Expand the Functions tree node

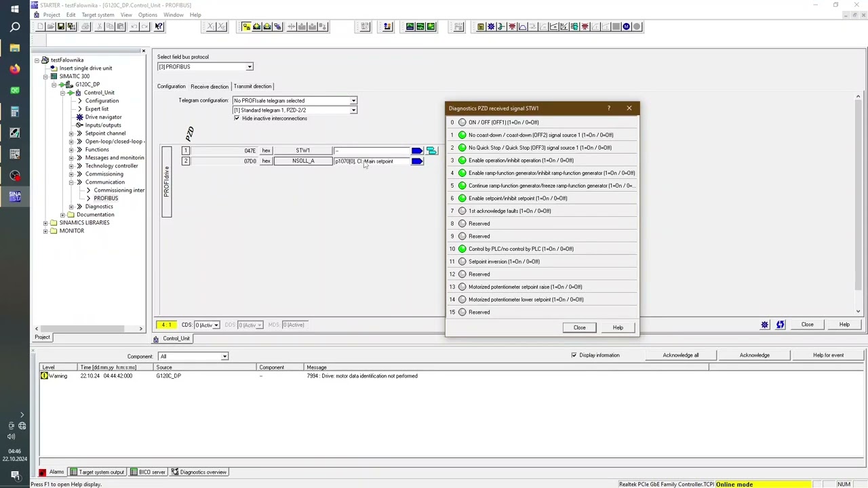click(x=71, y=150)
